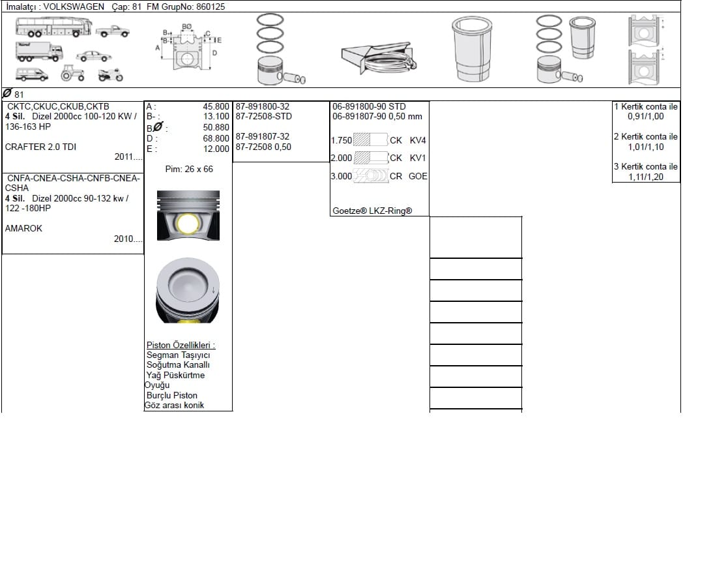Click the E dimension value 12.000
Image resolution: width=728 pixels, height=564 pixels.
216,149
